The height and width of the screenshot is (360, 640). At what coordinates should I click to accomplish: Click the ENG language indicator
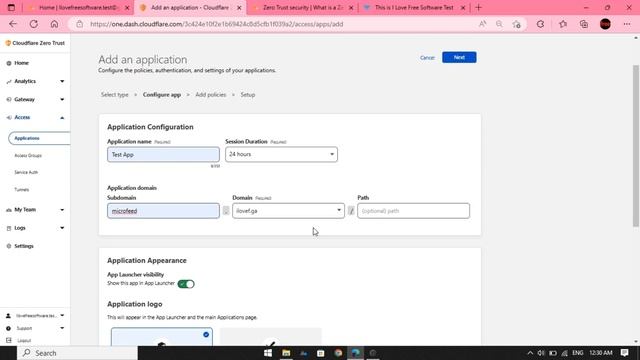[x=578, y=353]
